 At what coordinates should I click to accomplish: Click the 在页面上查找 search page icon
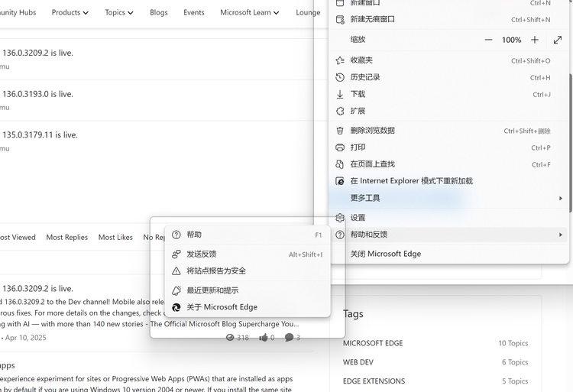click(x=340, y=164)
